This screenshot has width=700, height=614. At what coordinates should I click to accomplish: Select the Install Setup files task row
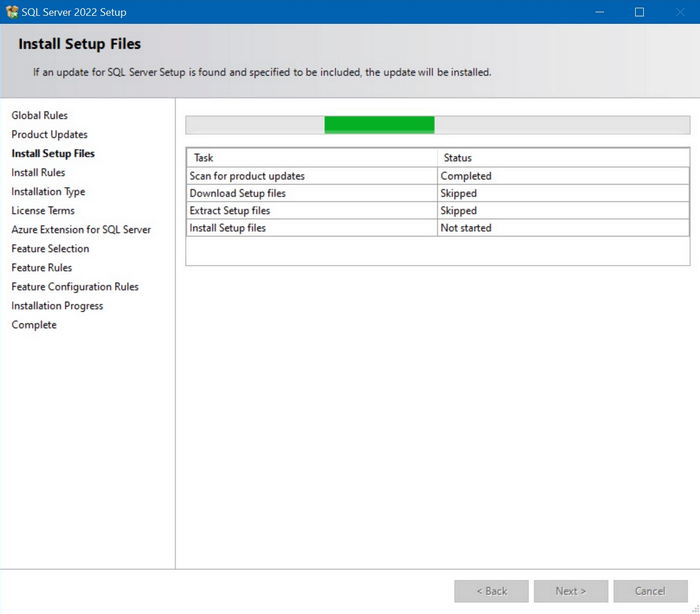pos(228,228)
